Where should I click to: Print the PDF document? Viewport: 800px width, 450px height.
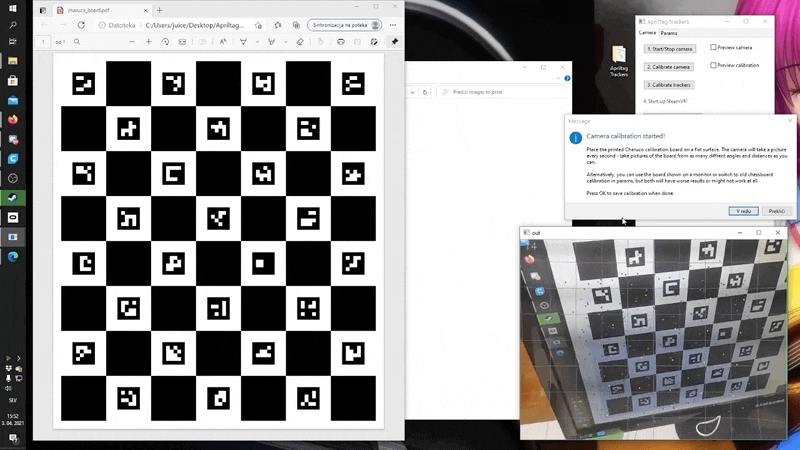(341, 42)
